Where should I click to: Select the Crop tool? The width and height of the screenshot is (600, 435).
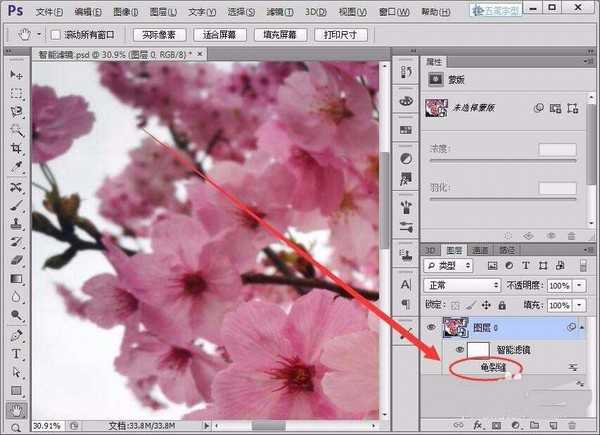coord(17,148)
